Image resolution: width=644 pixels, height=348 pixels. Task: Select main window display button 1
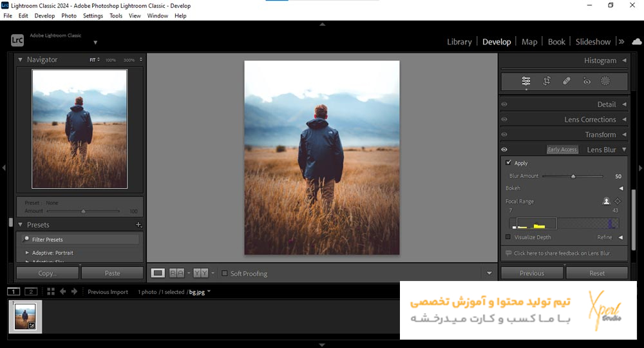[x=13, y=291]
